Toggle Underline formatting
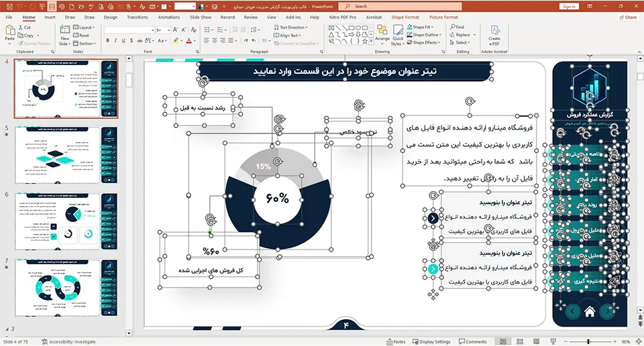Viewport: 644px width, 346px height. 123,41
